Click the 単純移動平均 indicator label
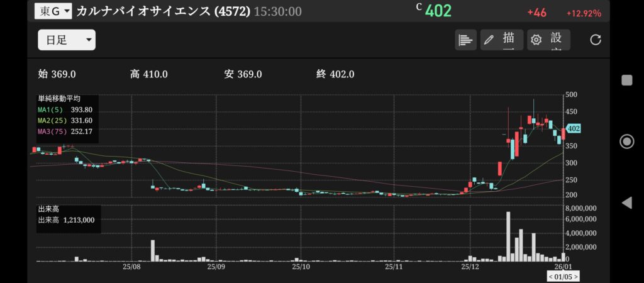Screen dimensions: 644x283 click(59, 99)
